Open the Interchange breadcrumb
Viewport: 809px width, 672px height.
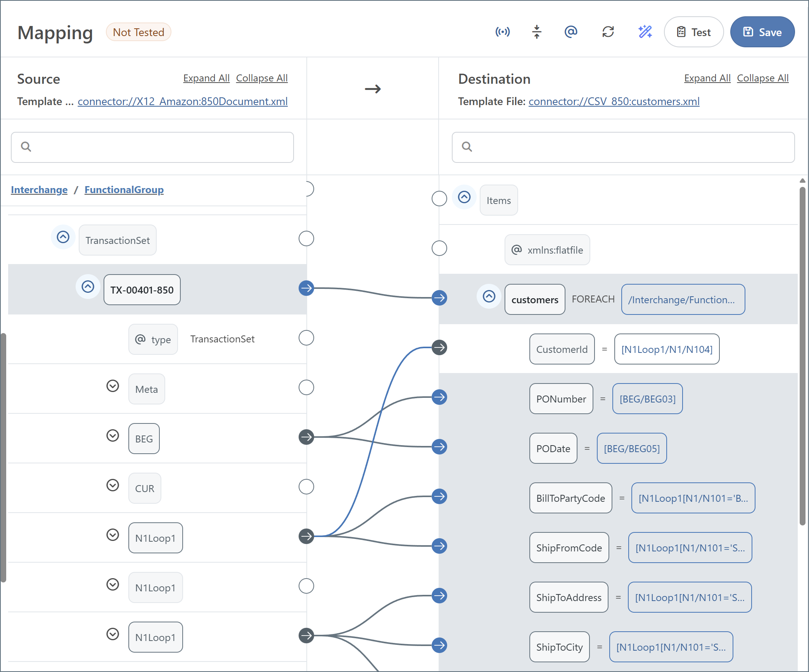39,190
